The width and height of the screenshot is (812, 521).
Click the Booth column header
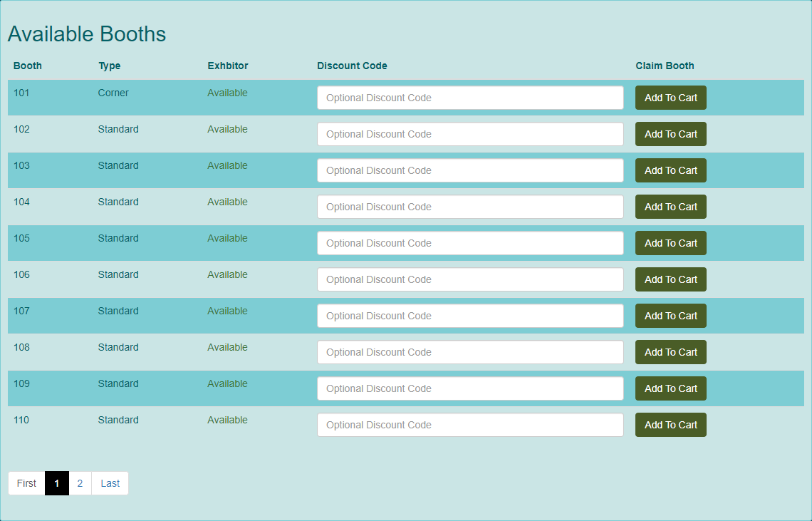tap(28, 66)
